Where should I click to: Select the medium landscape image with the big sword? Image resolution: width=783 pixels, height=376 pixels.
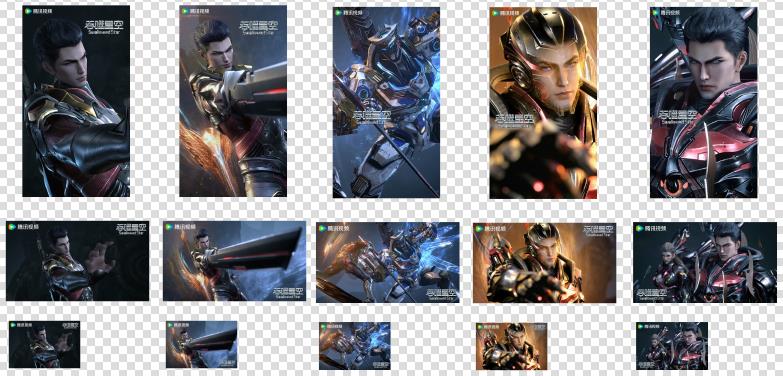235,261
